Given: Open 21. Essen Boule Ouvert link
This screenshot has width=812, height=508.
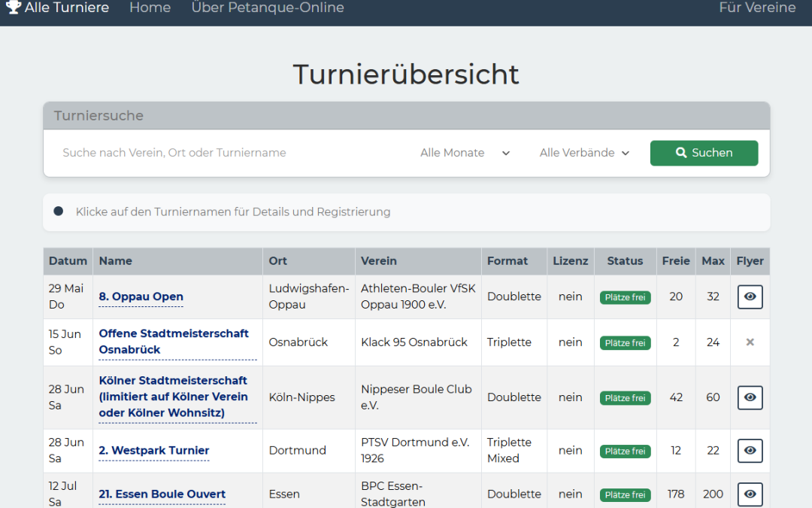Looking at the screenshot, I should click(162, 494).
